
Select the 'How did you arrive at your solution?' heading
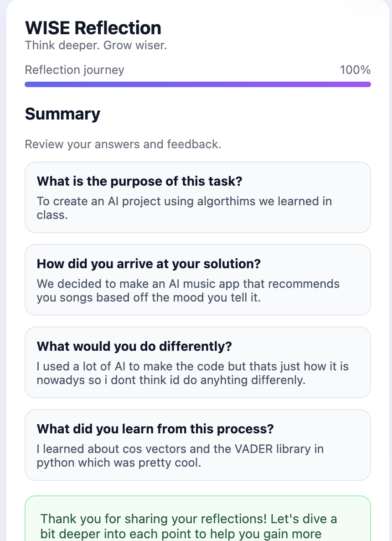(149, 264)
